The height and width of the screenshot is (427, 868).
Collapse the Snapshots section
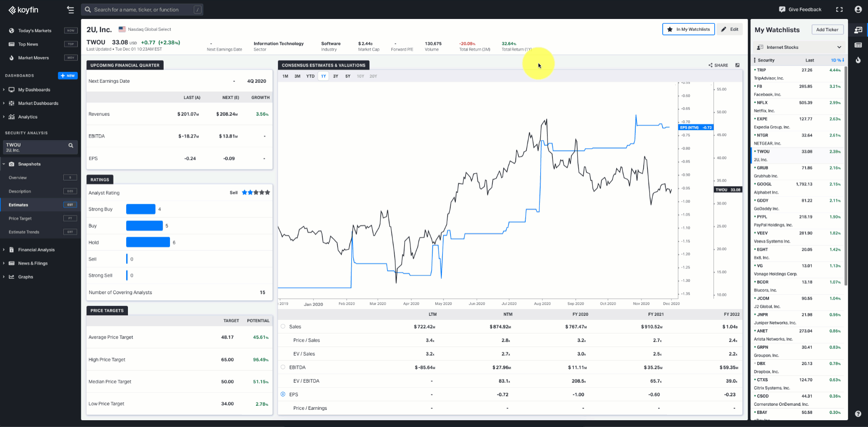click(4, 164)
